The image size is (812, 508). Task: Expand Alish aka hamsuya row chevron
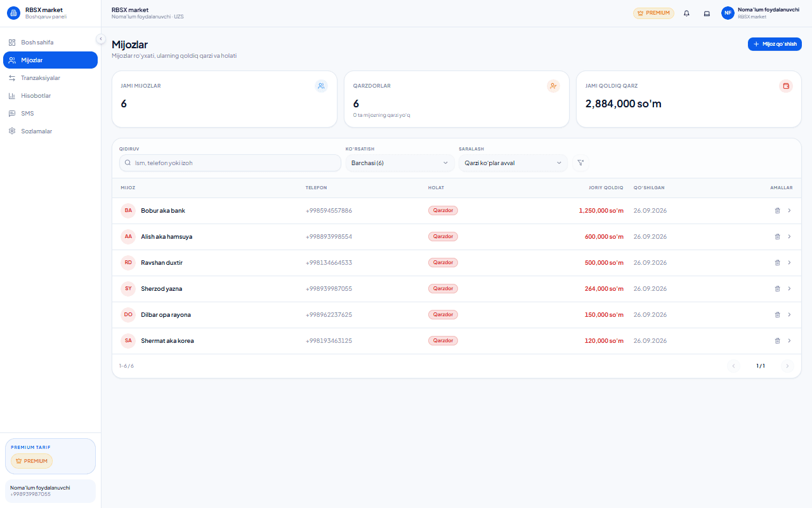[789, 236]
